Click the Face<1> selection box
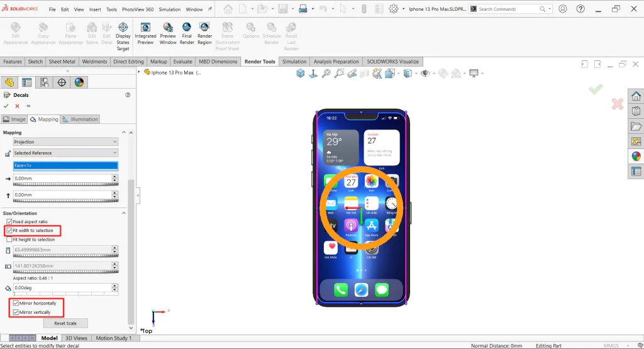The height and width of the screenshot is (349, 644). pos(65,165)
